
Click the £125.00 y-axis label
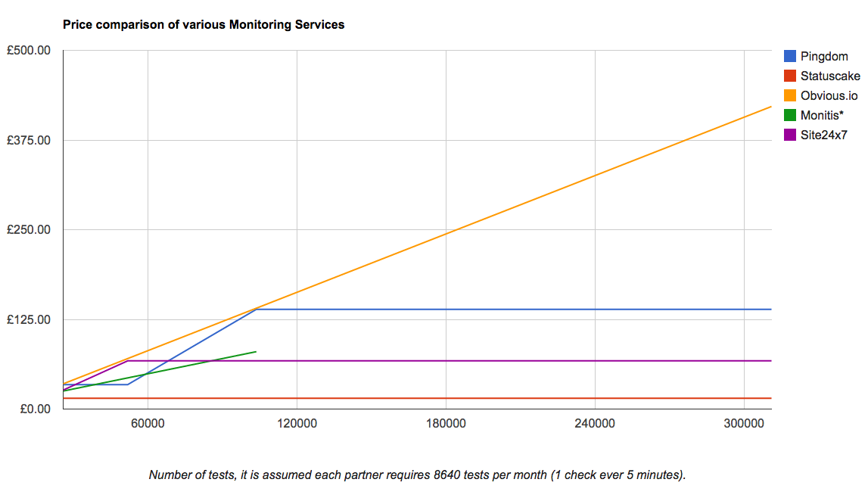[x=29, y=319]
